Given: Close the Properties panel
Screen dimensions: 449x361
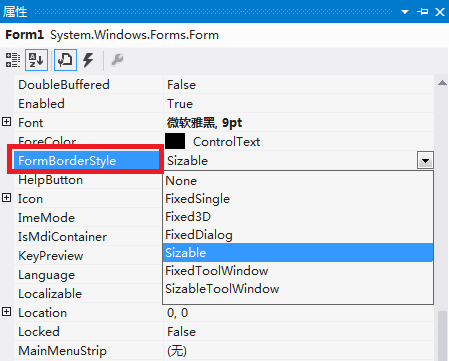Looking at the screenshot, I should coord(440,12).
